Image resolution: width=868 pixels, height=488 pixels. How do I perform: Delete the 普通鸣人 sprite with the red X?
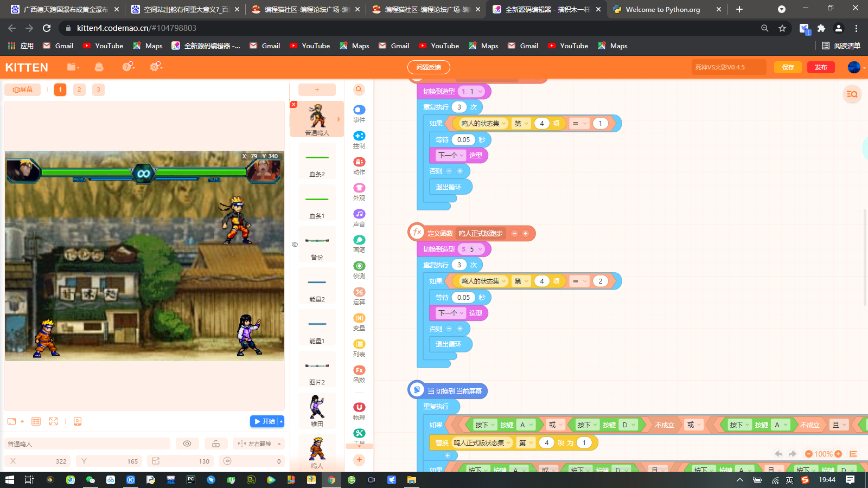293,104
